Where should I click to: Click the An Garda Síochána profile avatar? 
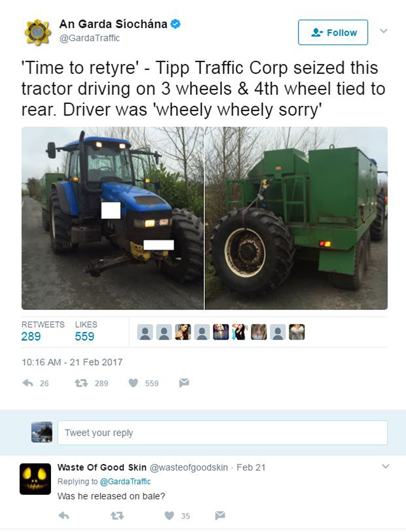pos(38,32)
